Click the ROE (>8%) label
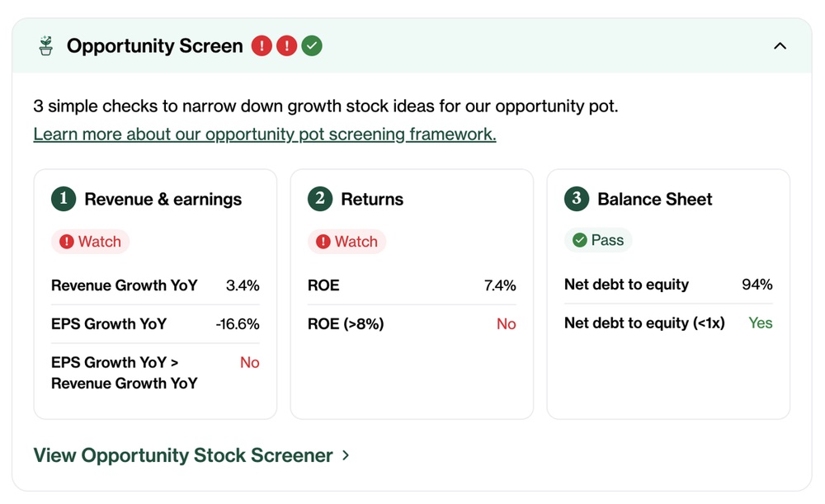825x504 pixels. tap(346, 323)
